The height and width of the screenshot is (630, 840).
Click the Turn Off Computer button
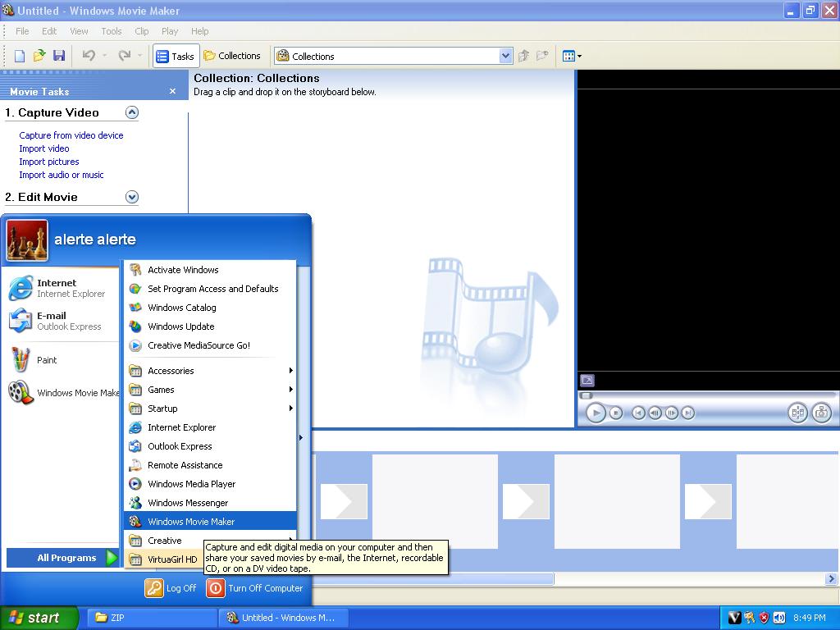point(255,588)
